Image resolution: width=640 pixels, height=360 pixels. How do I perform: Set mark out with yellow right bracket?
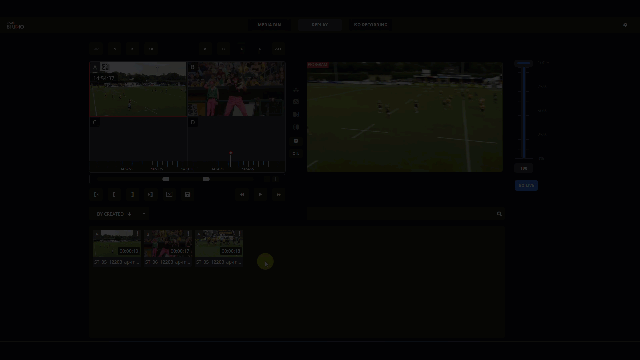(x=132, y=195)
